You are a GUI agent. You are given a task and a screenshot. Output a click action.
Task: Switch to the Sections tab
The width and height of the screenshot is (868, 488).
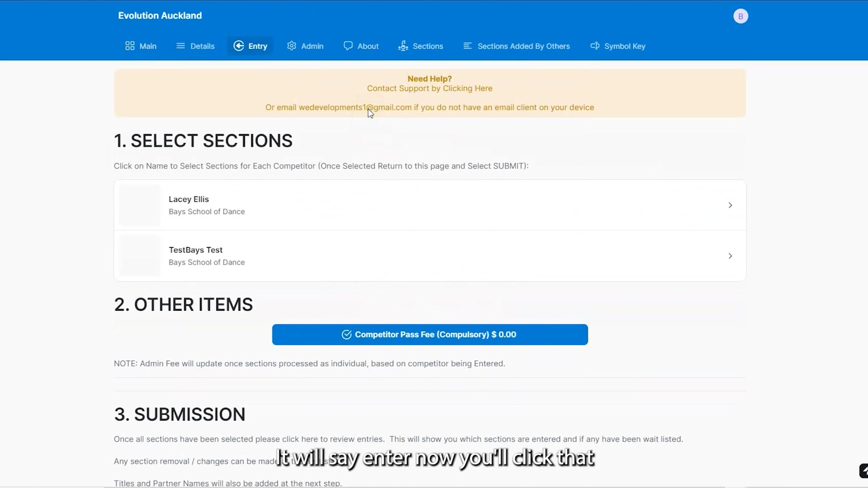428,46
